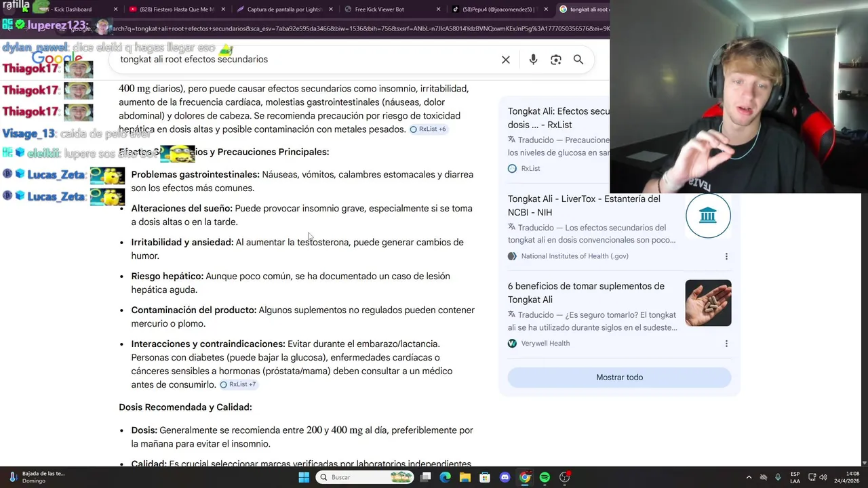Switch to Chrome in taskbar
This screenshot has width=868, height=488.
525,477
